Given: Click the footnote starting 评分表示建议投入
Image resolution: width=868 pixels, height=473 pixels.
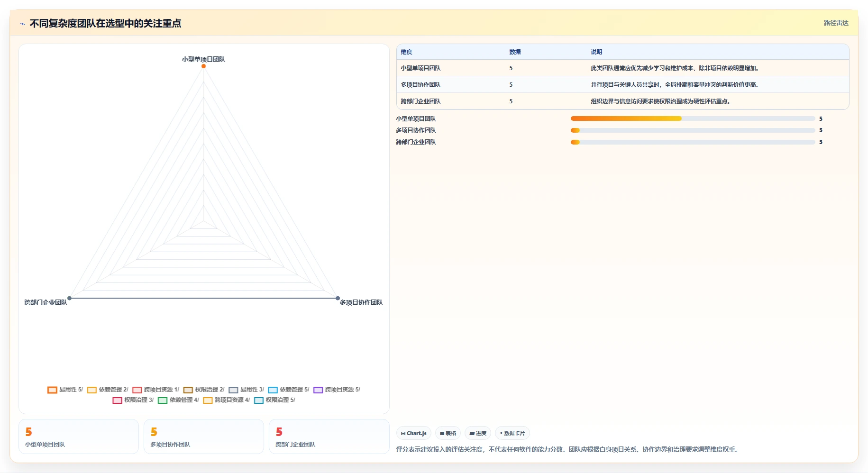Looking at the screenshot, I should [568, 449].
